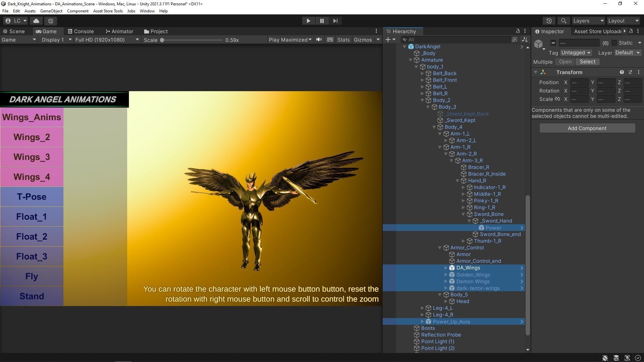The width and height of the screenshot is (644, 362).
Task: Switch to the Project tab
Action: 156,31
